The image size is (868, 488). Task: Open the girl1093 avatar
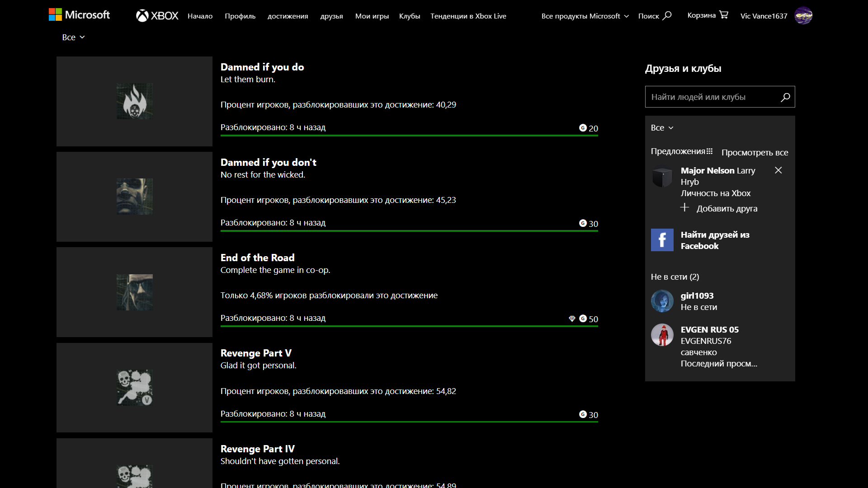click(x=662, y=301)
